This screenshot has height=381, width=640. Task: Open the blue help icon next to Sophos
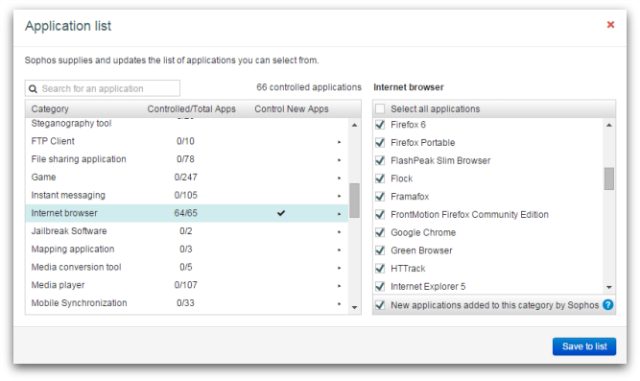click(x=608, y=305)
